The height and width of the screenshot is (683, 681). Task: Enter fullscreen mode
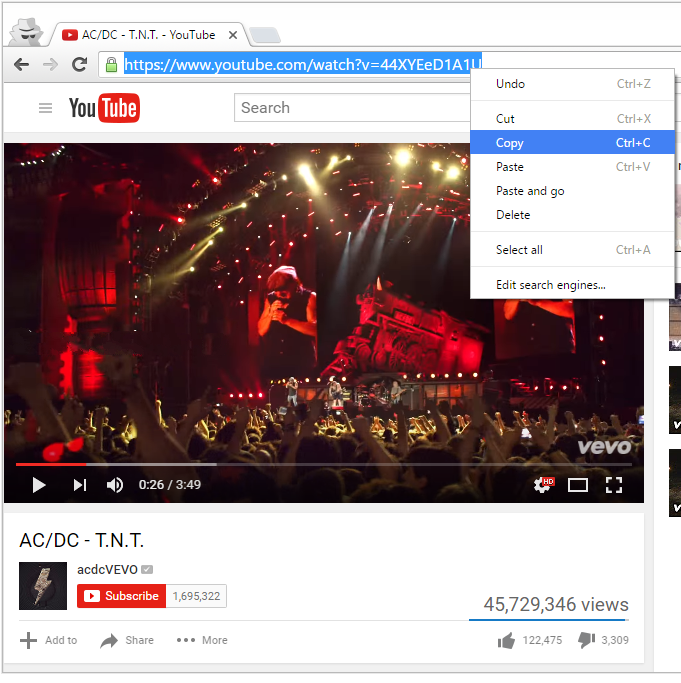[614, 485]
